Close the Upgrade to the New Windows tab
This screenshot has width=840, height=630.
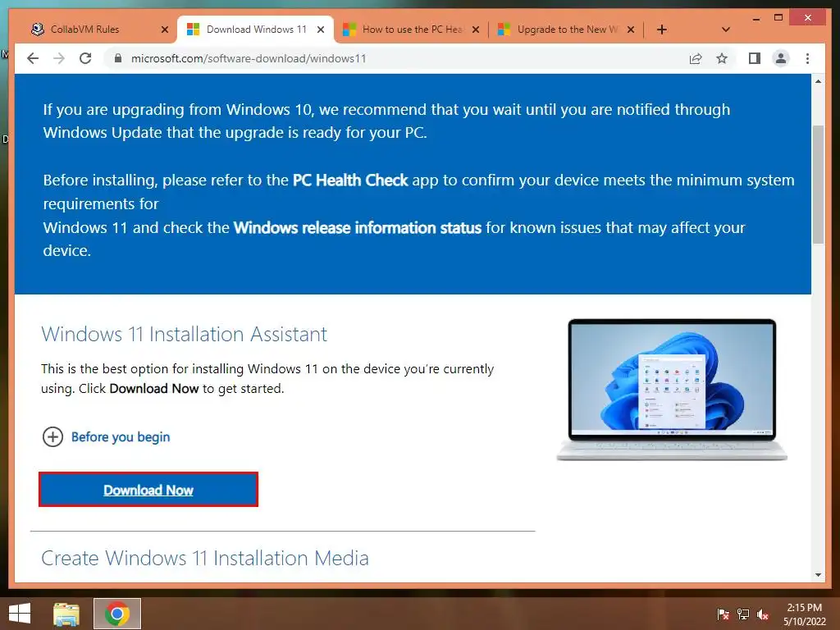tap(631, 30)
